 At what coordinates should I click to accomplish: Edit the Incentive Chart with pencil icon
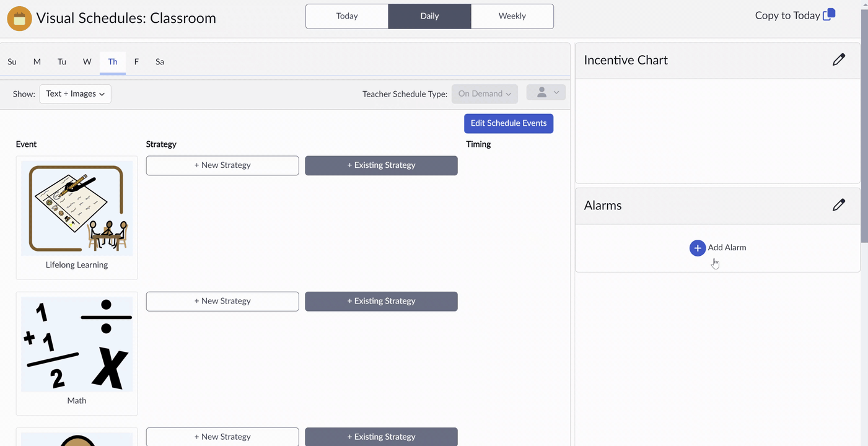tap(839, 59)
